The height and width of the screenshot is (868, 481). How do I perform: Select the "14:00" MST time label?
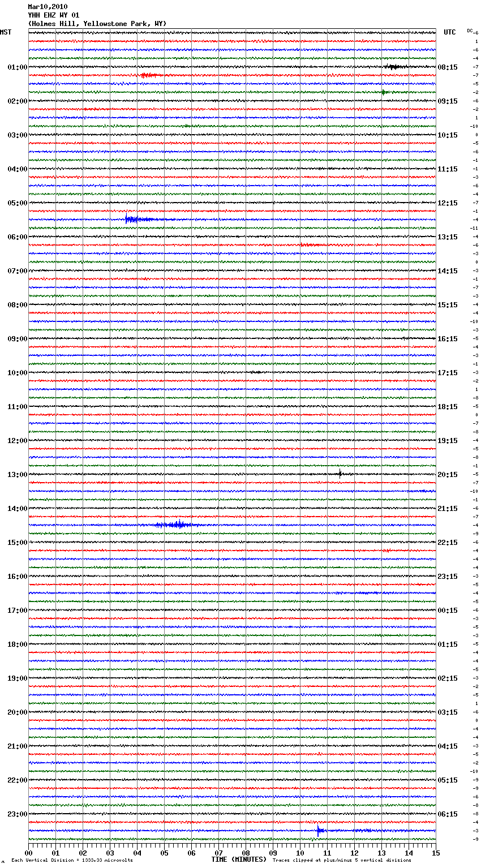coord(18,509)
